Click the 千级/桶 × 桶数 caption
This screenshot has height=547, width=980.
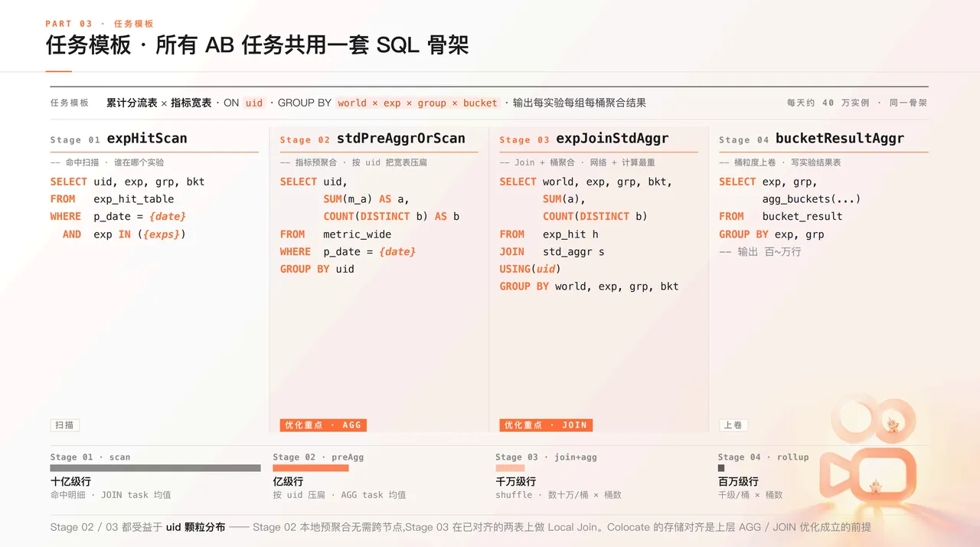click(750, 495)
